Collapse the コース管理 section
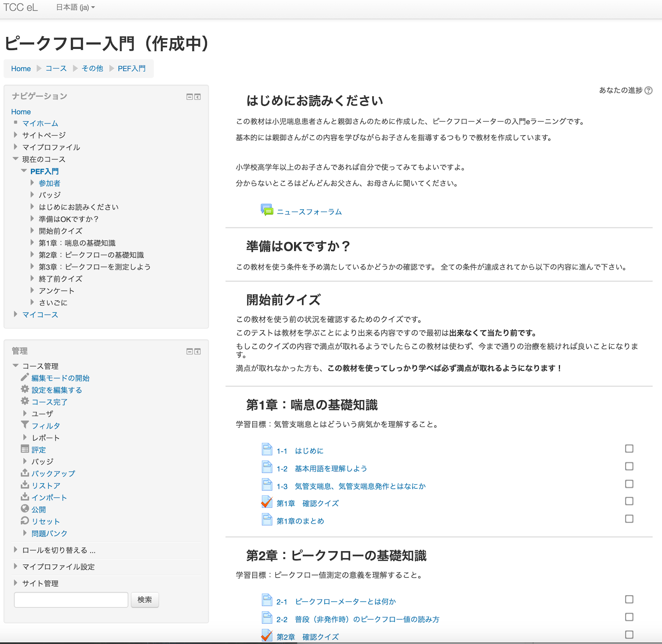This screenshot has width=662, height=644. 16,365
